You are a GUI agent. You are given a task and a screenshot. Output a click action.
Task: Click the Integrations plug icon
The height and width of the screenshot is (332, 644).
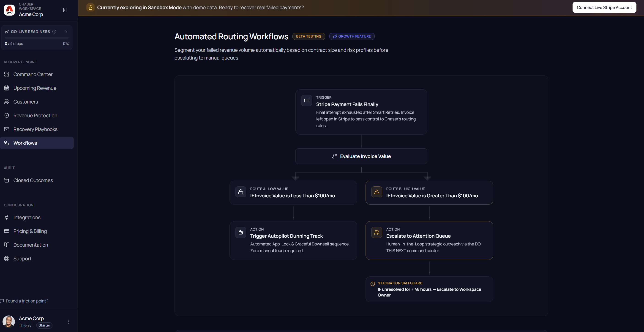pyautogui.click(x=7, y=217)
